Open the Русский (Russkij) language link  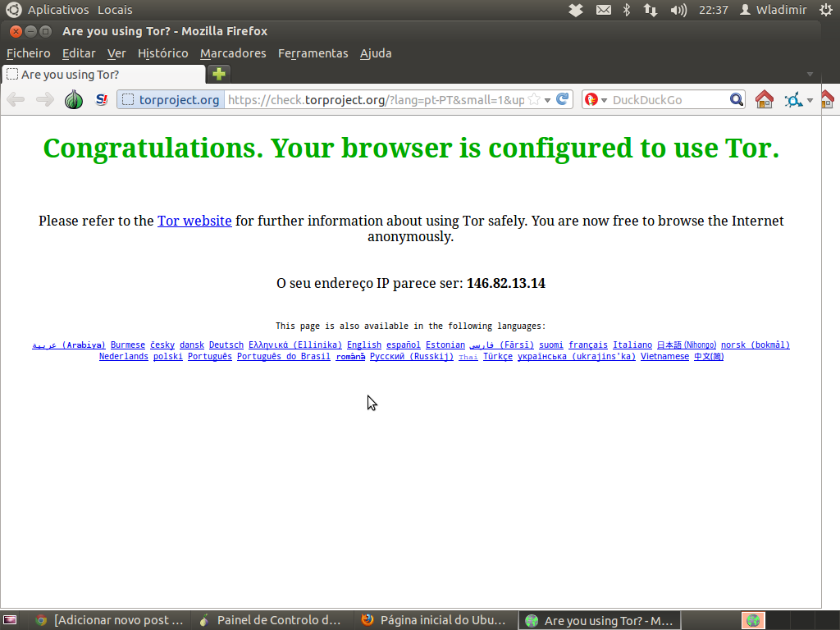tap(412, 356)
